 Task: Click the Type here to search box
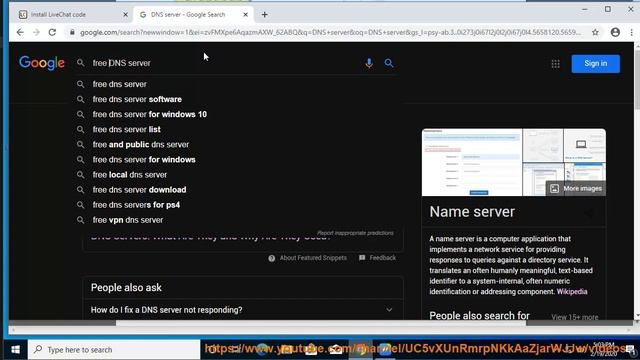[x=114, y=349]
